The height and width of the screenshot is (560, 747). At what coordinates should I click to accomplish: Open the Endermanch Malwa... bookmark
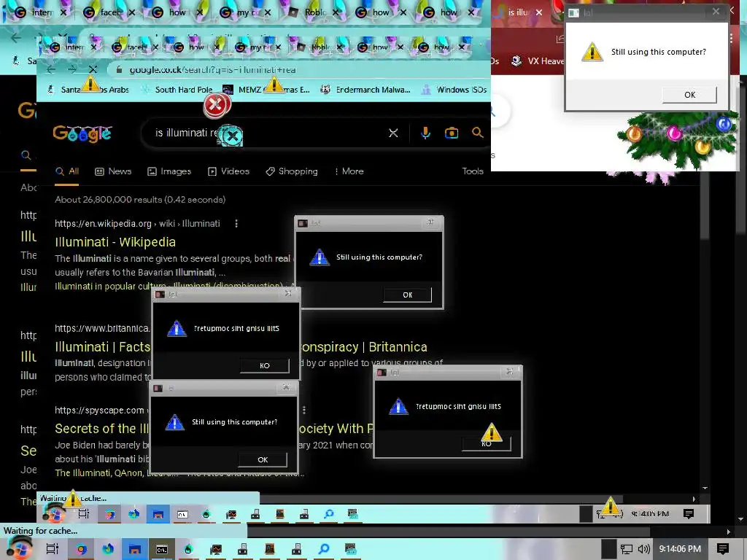pos(365,90)
